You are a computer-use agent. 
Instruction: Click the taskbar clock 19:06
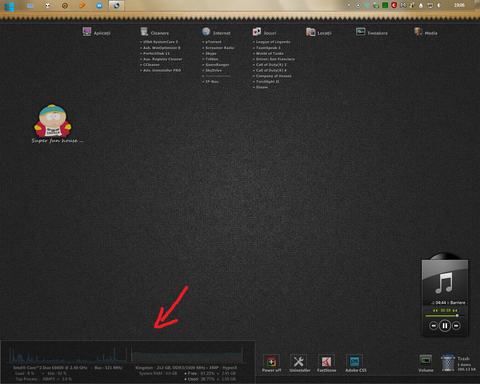tap(459, 5)
